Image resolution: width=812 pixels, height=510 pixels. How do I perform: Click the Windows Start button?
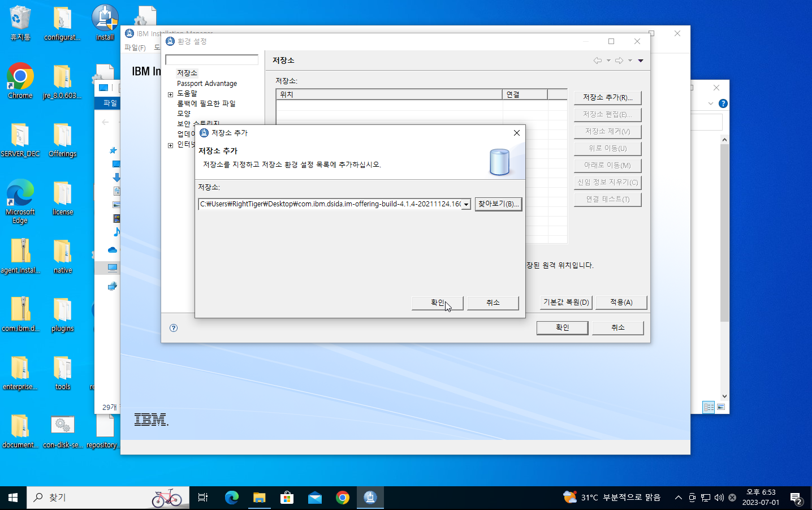point(13,498)
